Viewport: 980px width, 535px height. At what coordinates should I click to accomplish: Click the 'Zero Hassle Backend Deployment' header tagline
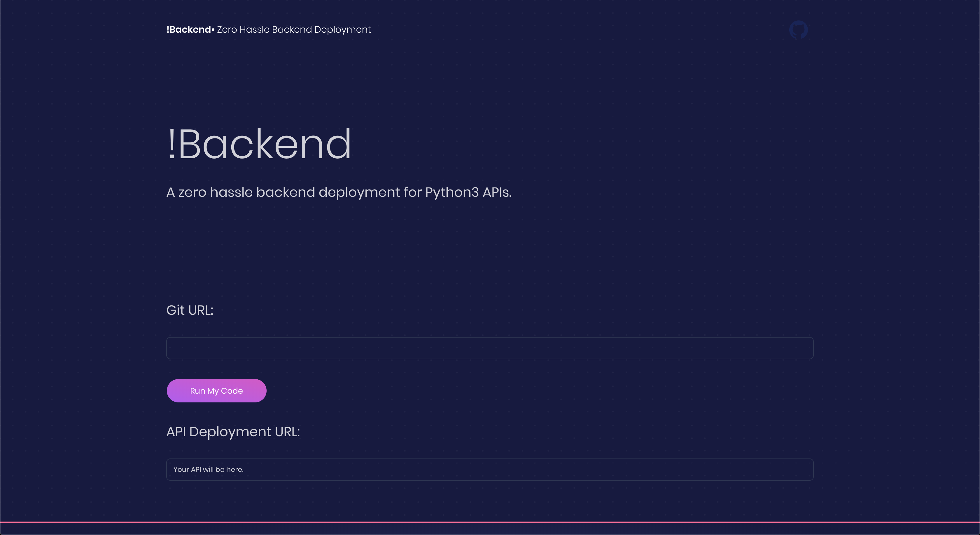point(293,30)
